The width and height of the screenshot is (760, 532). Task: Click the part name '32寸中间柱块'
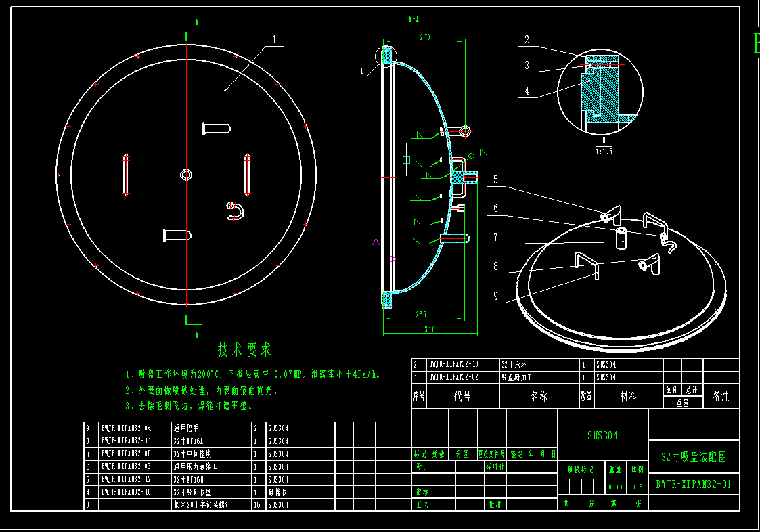click(192, 454)
